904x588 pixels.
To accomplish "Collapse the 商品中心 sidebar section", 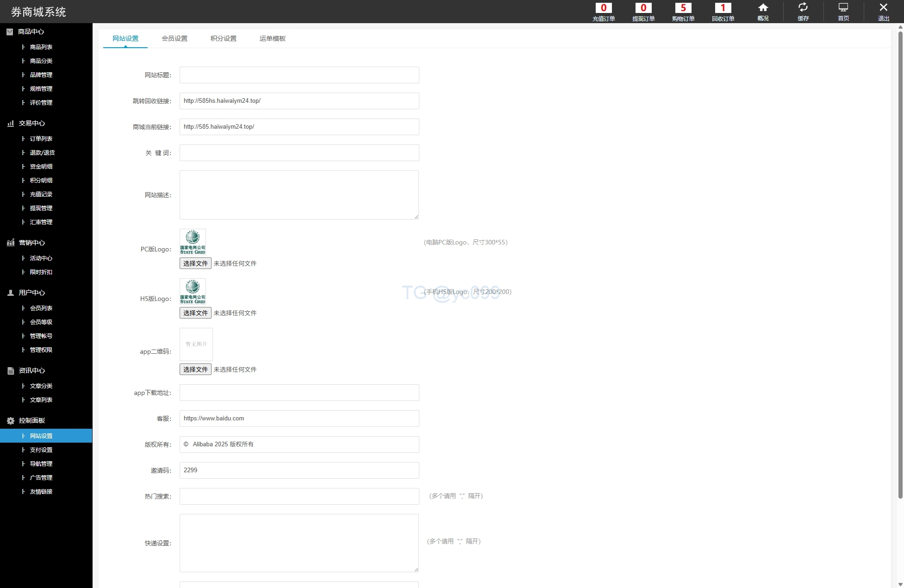I will [x=31, y=31].
